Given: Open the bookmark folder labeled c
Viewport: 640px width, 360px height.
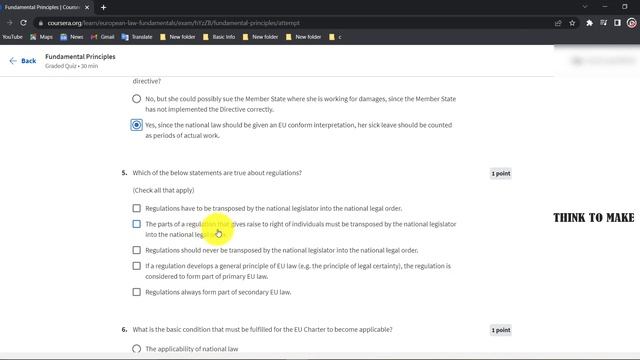Looking at the screenshot, I should tap(336, 37).
